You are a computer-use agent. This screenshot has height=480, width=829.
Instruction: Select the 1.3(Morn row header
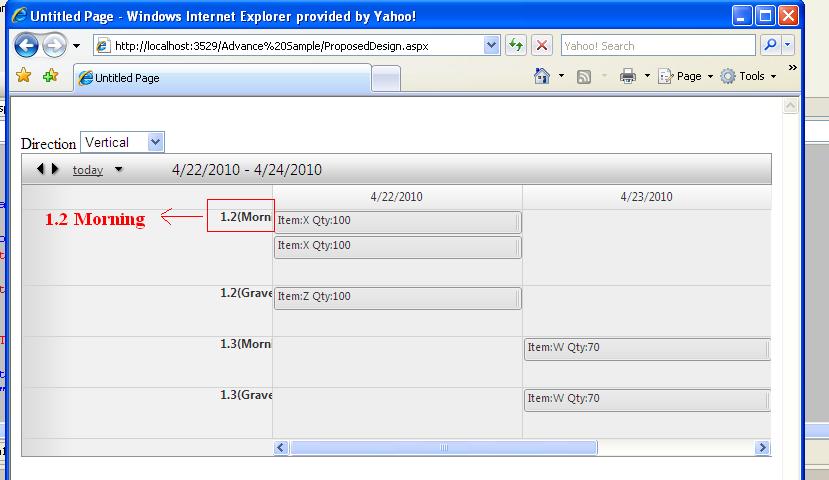pos(245,344)
